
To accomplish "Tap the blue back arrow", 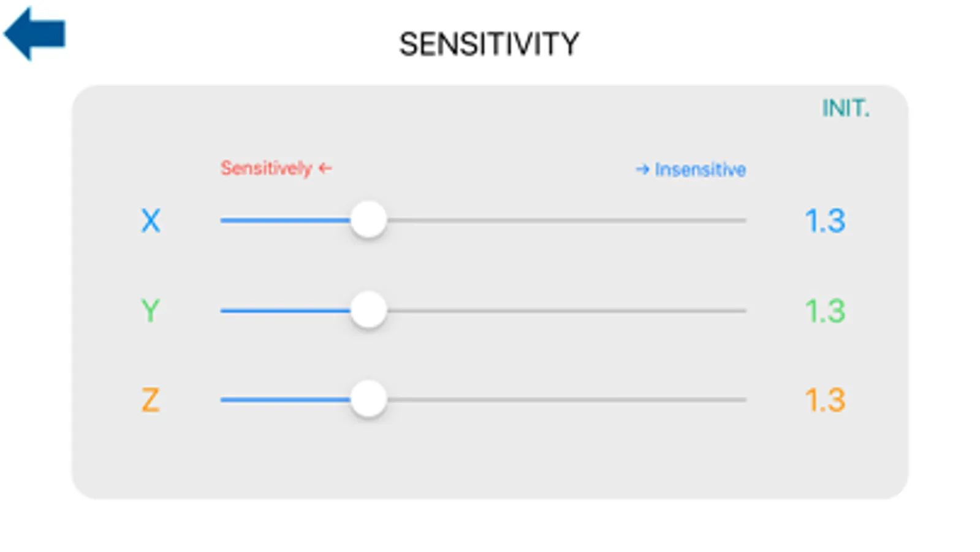I will 34,34.
